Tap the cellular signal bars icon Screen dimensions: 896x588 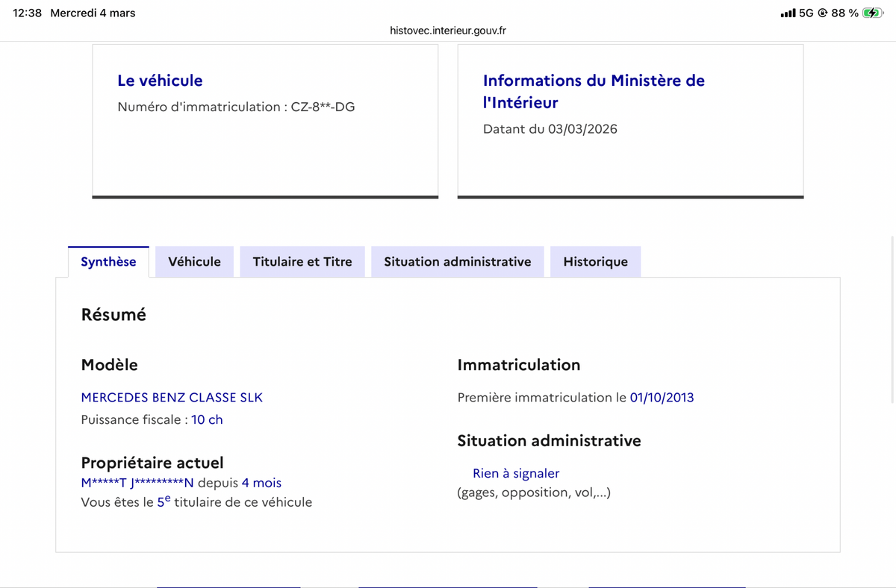click(x=788, y=13)
